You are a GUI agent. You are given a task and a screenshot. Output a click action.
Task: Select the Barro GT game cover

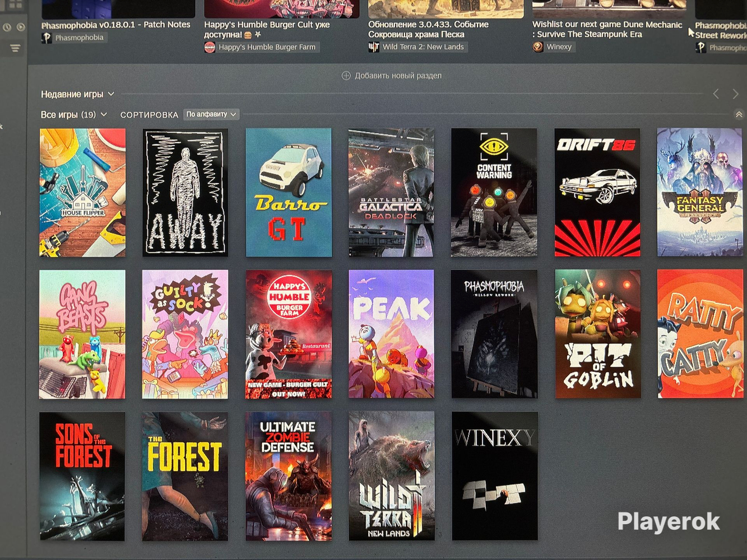289,193
